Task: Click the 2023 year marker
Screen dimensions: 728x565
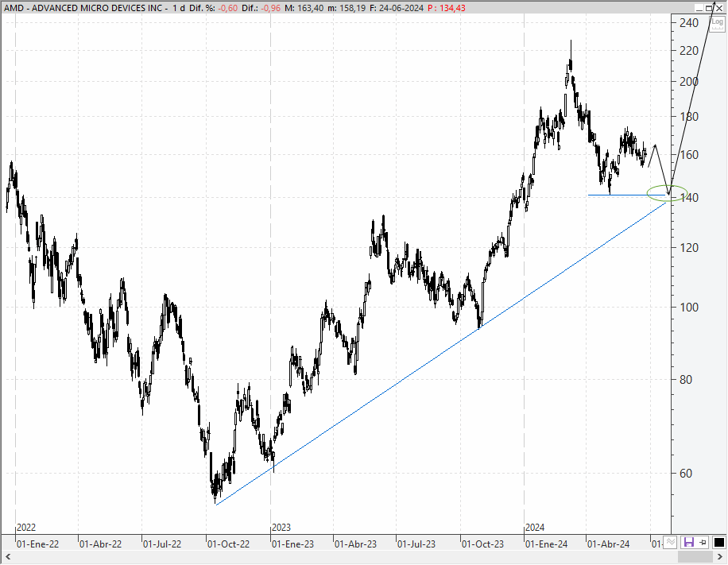Action: click(281, 528)
